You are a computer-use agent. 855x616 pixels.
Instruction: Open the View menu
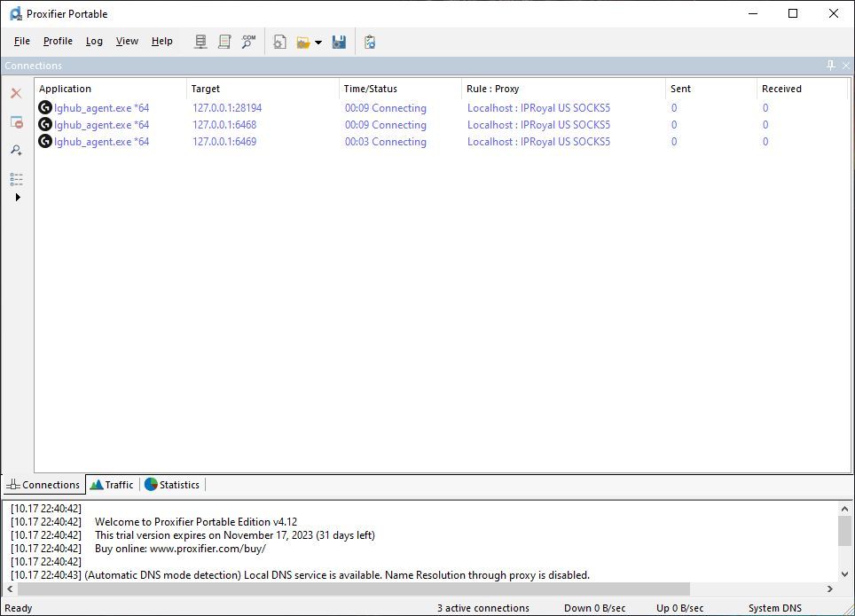click(127, 41)
